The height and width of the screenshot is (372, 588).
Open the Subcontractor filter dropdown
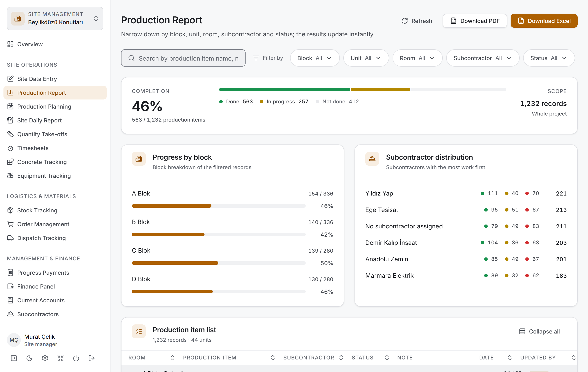pos(483,58)
